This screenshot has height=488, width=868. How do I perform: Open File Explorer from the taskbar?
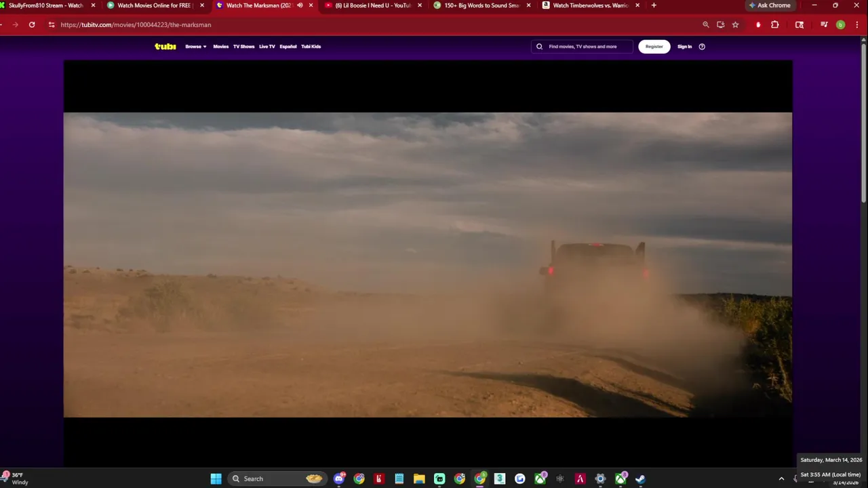[419, 479]
